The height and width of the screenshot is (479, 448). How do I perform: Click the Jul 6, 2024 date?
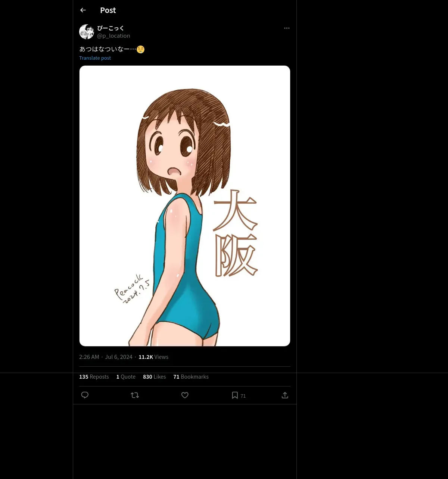pyautogui.click(x=119, y=357)
